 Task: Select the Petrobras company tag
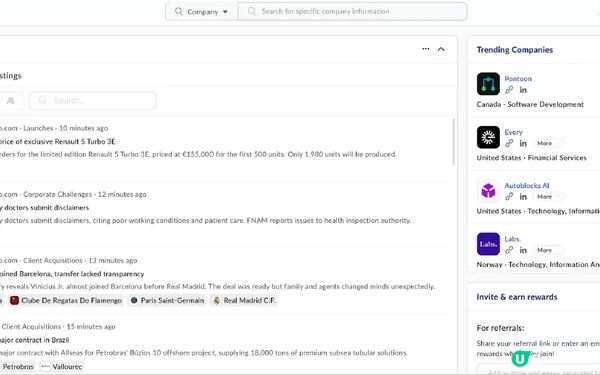pos(17,367)
